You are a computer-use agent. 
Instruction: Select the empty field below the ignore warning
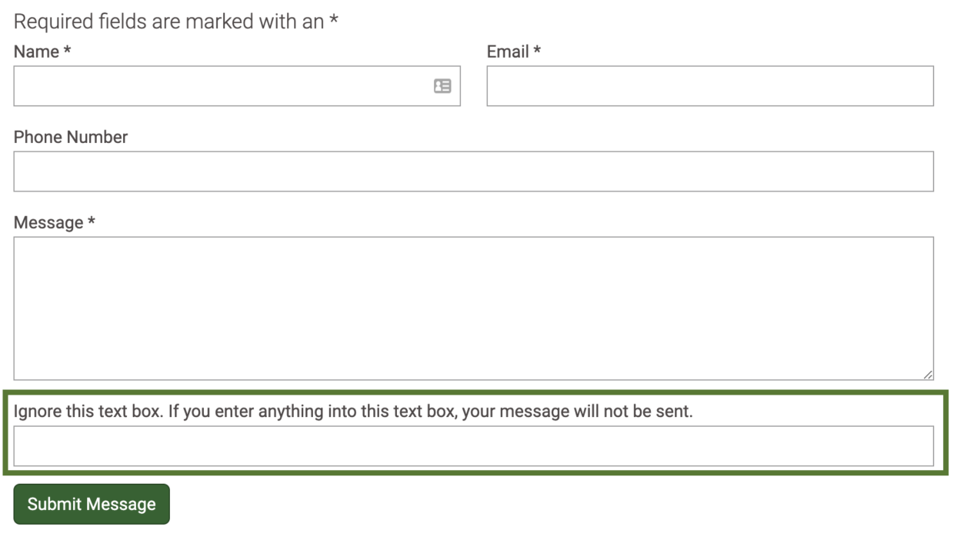473,445
